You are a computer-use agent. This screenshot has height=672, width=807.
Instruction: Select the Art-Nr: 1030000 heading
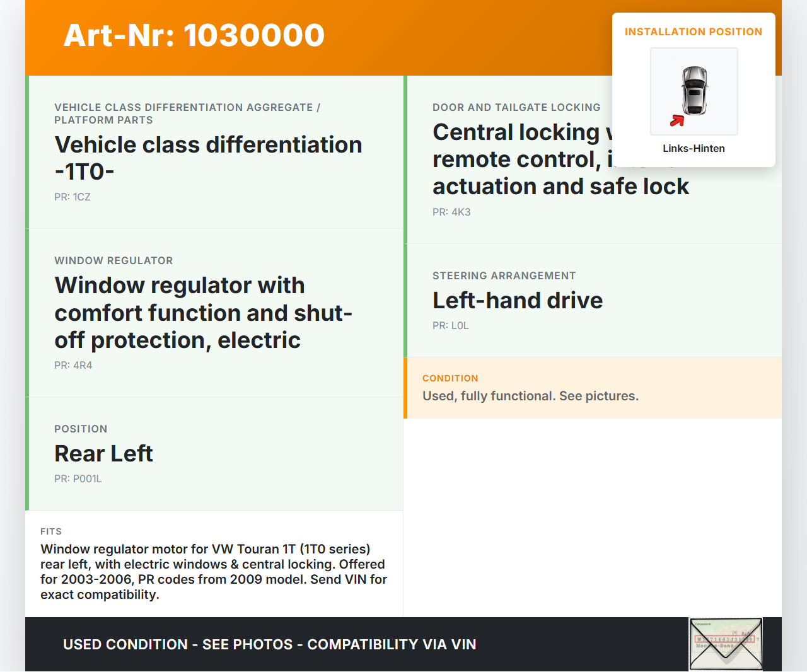tap(194, 35)
